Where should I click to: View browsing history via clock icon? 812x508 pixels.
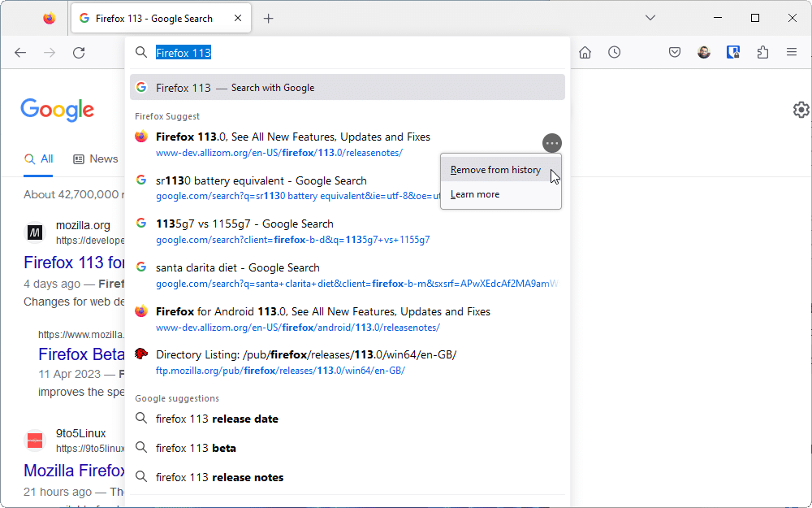point(615,52)
